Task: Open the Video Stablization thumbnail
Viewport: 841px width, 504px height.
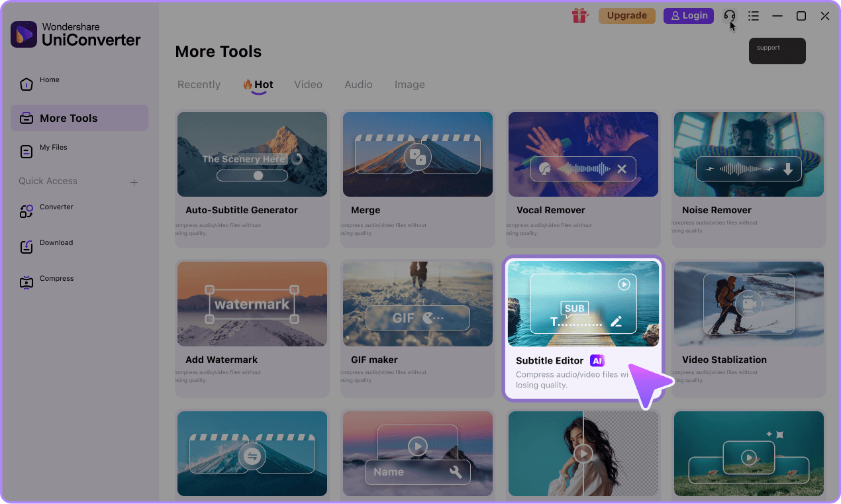Action: coord(749,304)
